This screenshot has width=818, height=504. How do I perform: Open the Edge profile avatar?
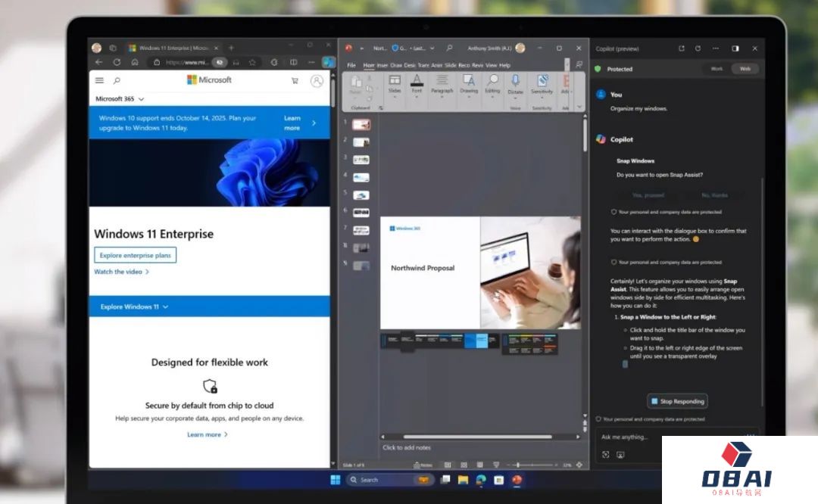coord(96,48)
